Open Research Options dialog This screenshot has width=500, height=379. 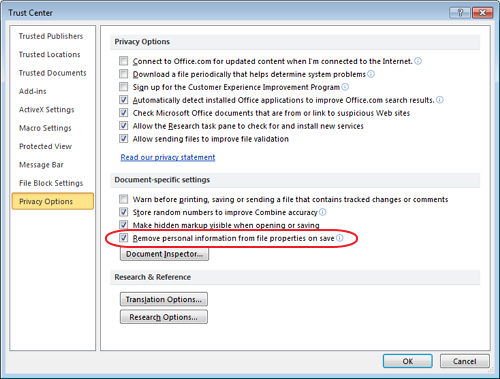click(164, 317)
